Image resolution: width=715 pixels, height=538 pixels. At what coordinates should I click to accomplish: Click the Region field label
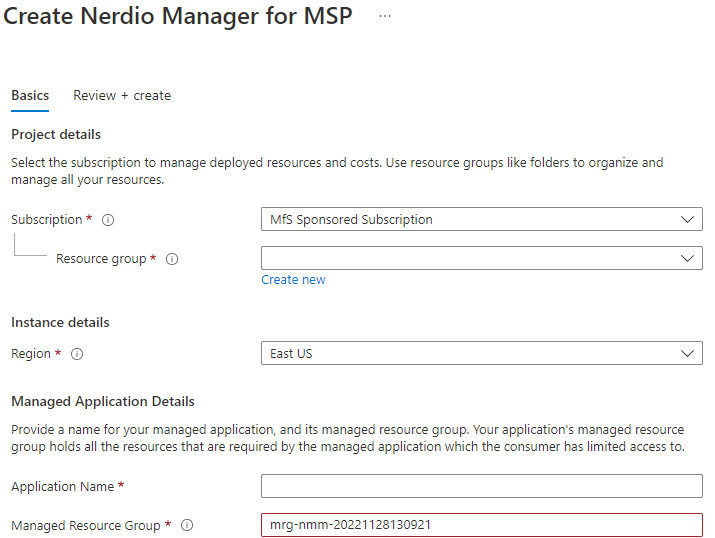pos(31,354)
